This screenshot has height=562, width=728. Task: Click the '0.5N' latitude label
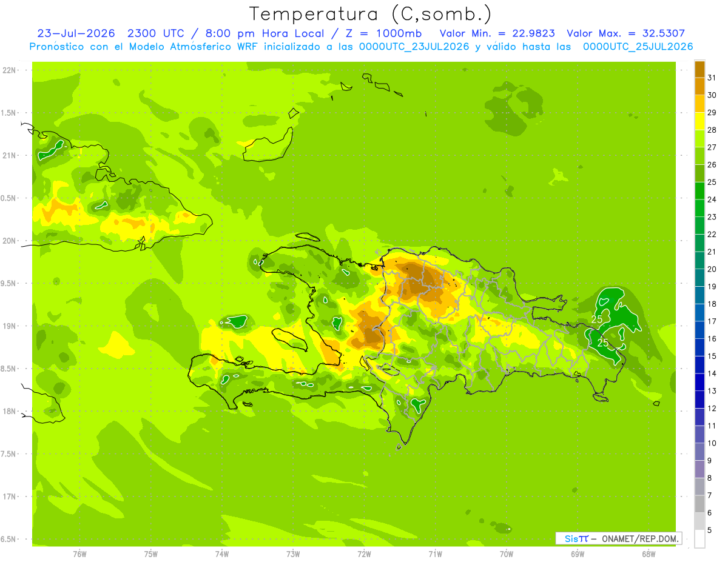[x=9, y=198]
